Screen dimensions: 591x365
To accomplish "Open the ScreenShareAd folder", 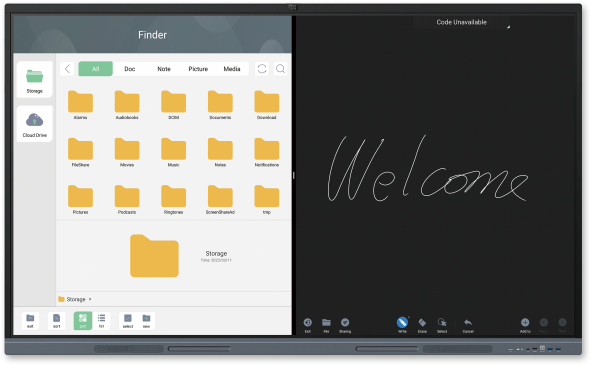I will tap(220, 200).
